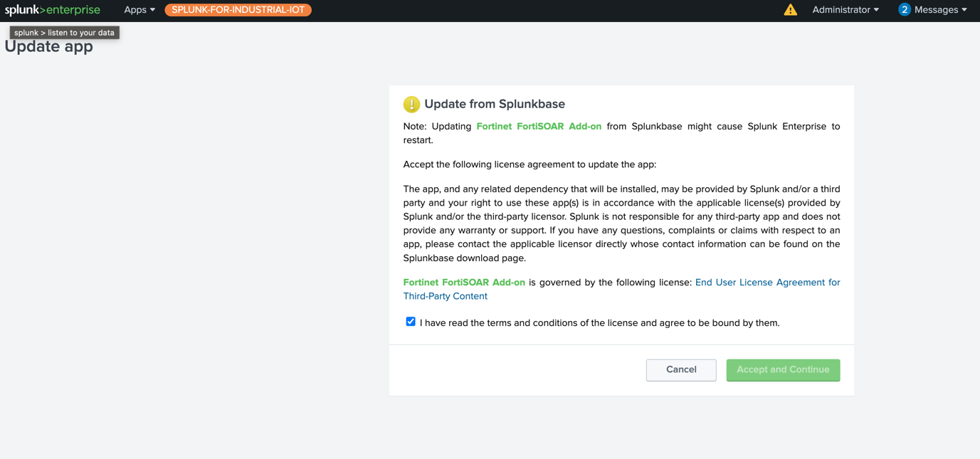Click the yellow exclamation icon in dialog
Screen dimensions: 980x459
tap(411, 105)
